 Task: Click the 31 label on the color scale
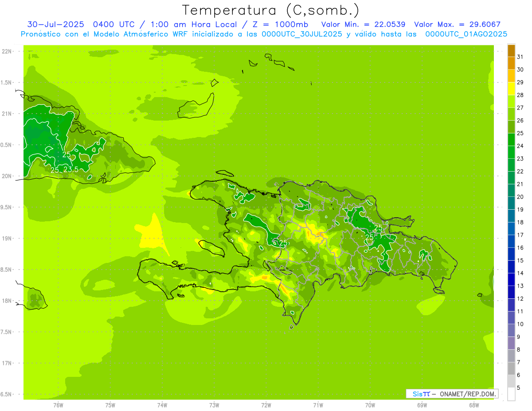[x=520, y=57]
